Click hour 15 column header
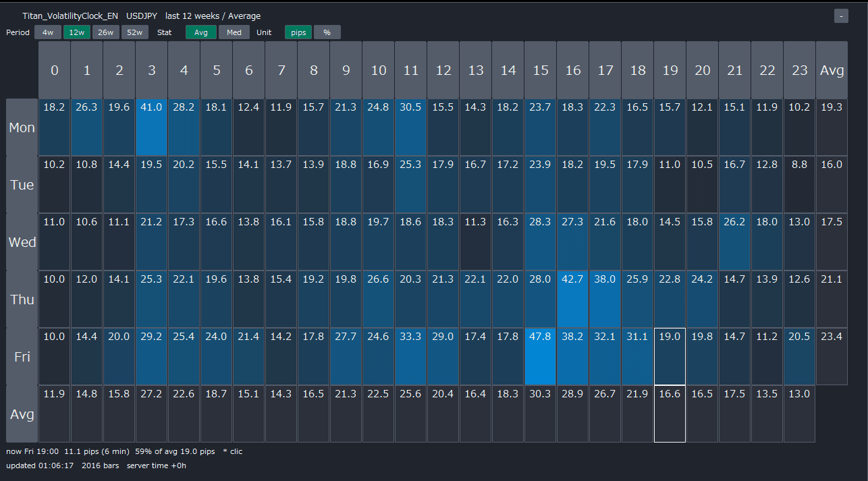This screenshot has height=481, width=868. point(541,70)
